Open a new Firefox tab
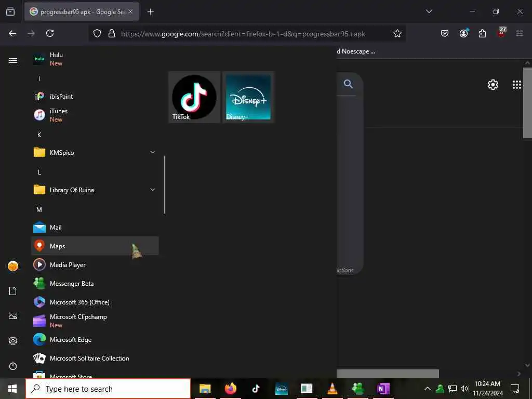Viewport: 532px width, 399px height. click(150, 12)
